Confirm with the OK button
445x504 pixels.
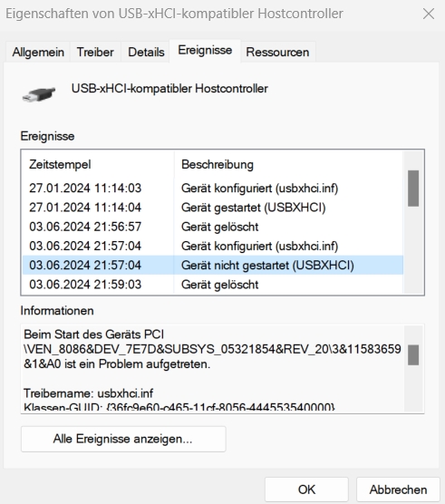point(306,489)
